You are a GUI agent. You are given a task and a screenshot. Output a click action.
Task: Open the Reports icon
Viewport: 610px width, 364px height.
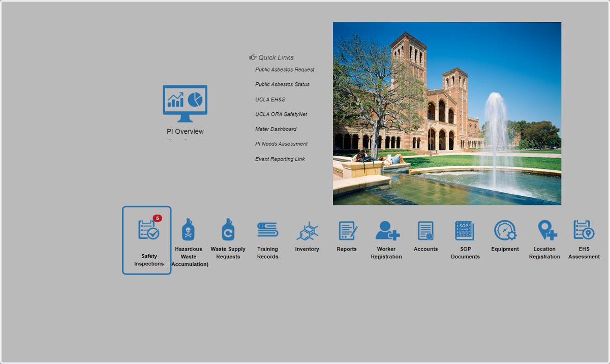coord(348,231)
